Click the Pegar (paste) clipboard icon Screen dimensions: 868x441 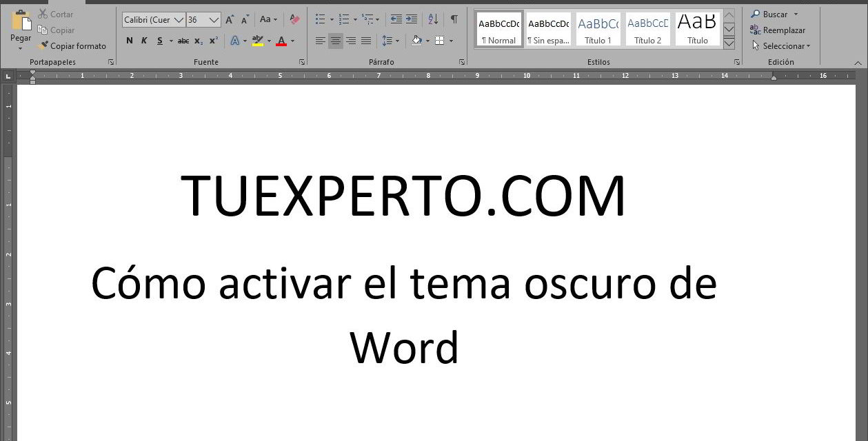[x=21, y=21]
